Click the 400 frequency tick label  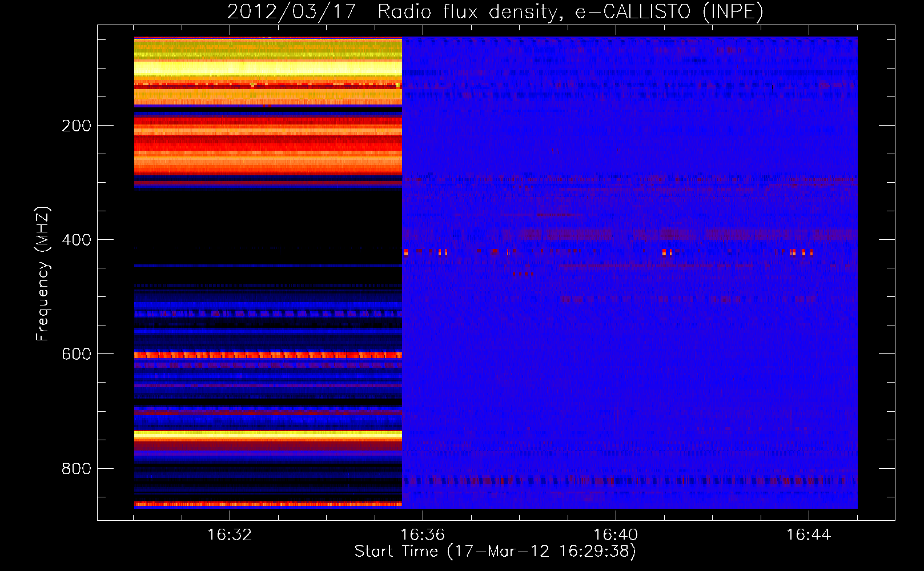(77, 240)
